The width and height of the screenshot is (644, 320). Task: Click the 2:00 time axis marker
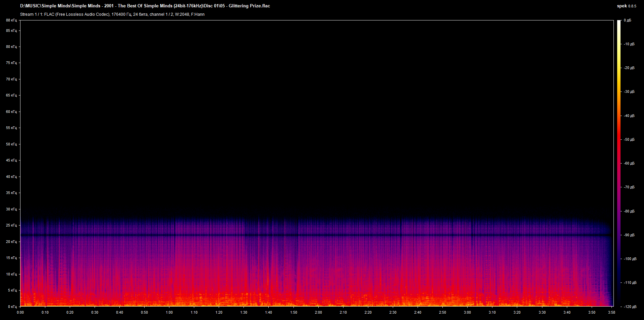318,312
